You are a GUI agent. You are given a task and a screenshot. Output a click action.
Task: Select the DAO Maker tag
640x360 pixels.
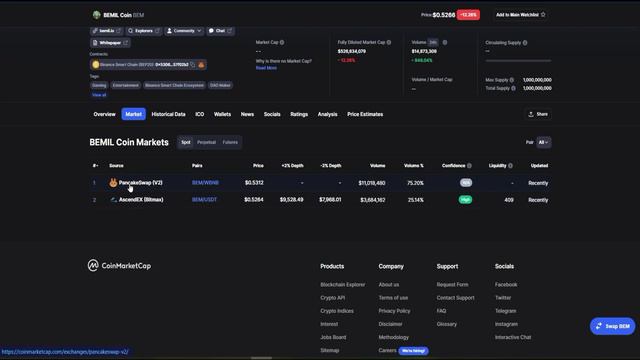click(220, 85)
